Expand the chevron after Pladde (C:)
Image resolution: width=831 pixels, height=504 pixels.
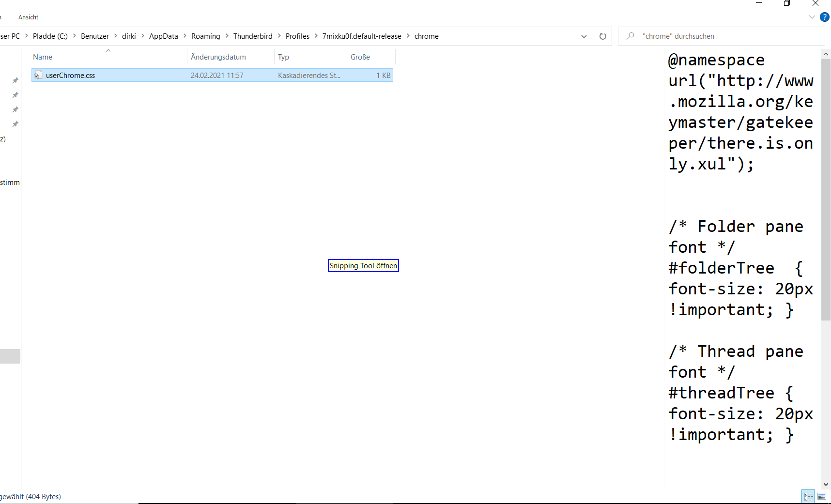pos(74,36)
